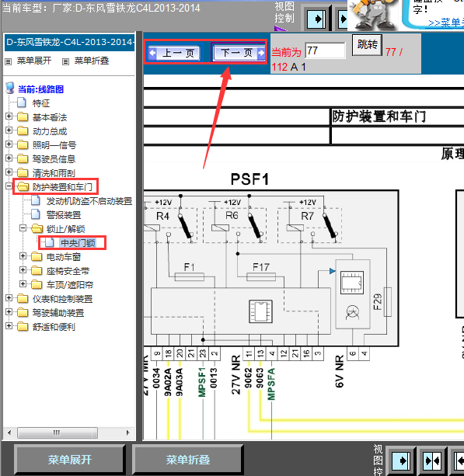464x476 pixels.
Task: Click the 车顶/遮阳帘 folder icon
Action: (37, 284)
